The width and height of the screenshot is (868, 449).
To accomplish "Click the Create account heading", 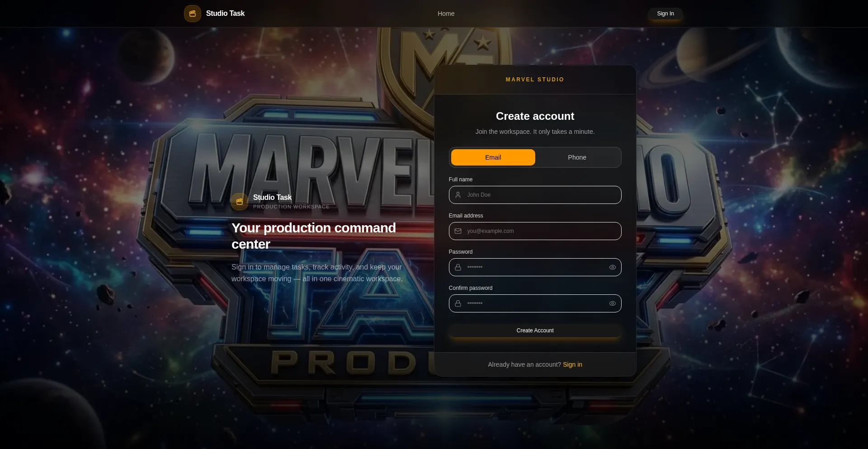I will pyautogui.click(x=535, y=116).
